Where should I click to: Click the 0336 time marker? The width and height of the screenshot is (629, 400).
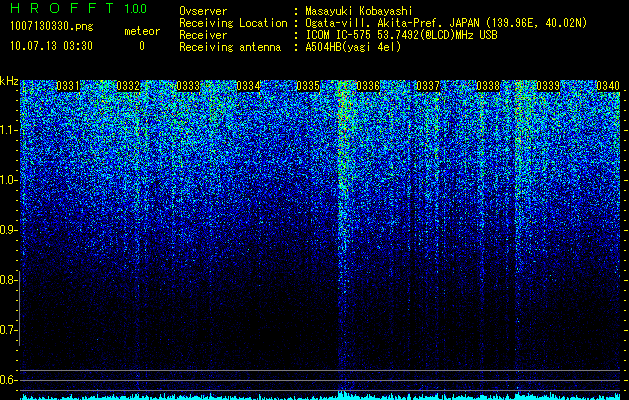(x=368, y=86)
